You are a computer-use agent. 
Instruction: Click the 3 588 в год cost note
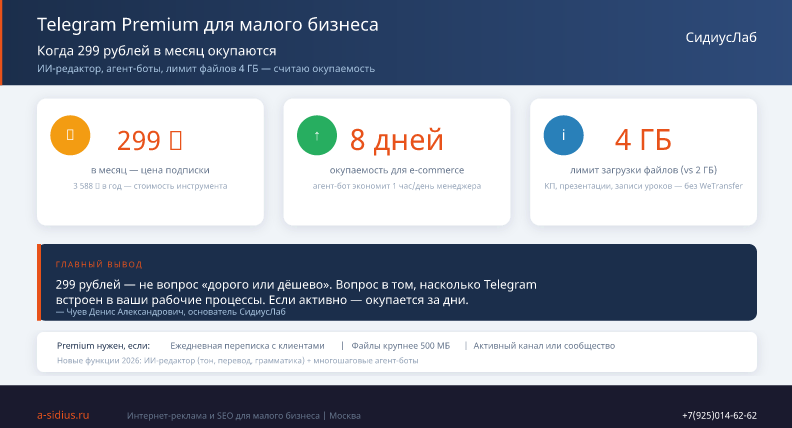point(150,186)
